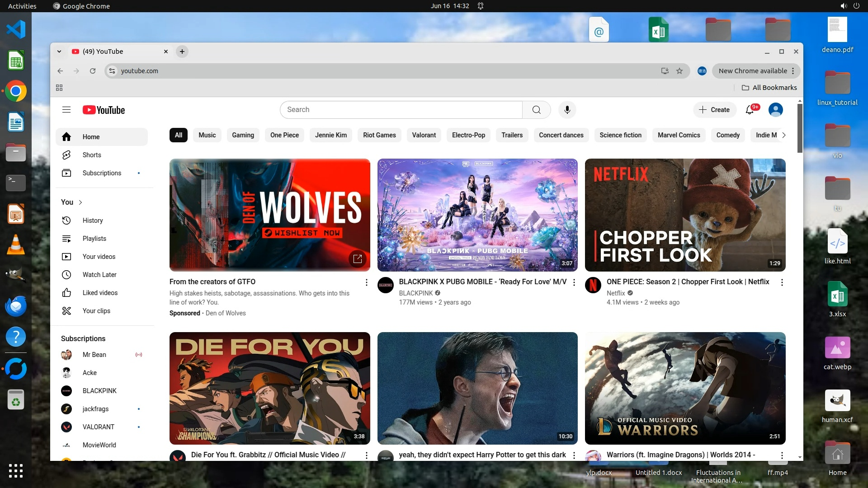Open Shorts from the sidebar
Image resolution: width=868 pixels, height=488 pixels.
(x=92, y=155)
